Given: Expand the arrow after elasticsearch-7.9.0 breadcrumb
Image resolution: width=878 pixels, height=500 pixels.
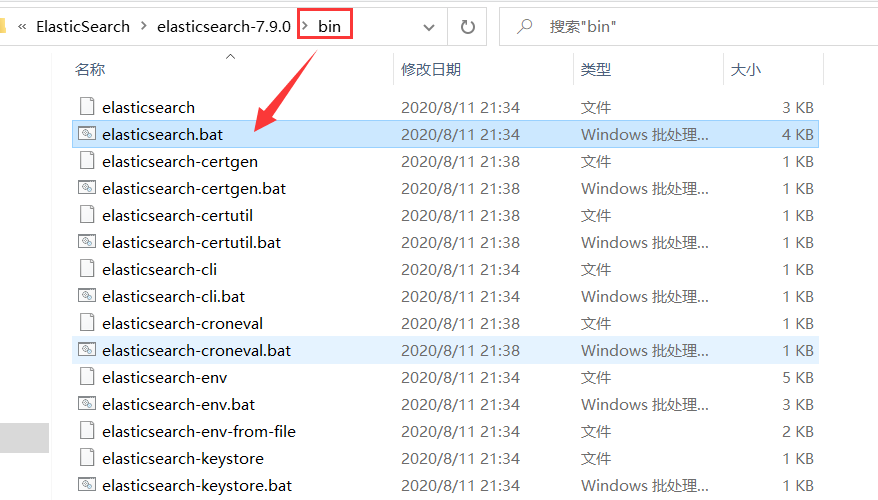Looking at the screenshot, I should (x=305, y=26).
